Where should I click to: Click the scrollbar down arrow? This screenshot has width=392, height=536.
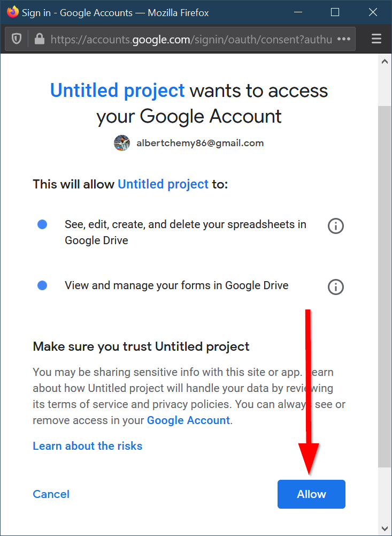(x=385, y=527)
